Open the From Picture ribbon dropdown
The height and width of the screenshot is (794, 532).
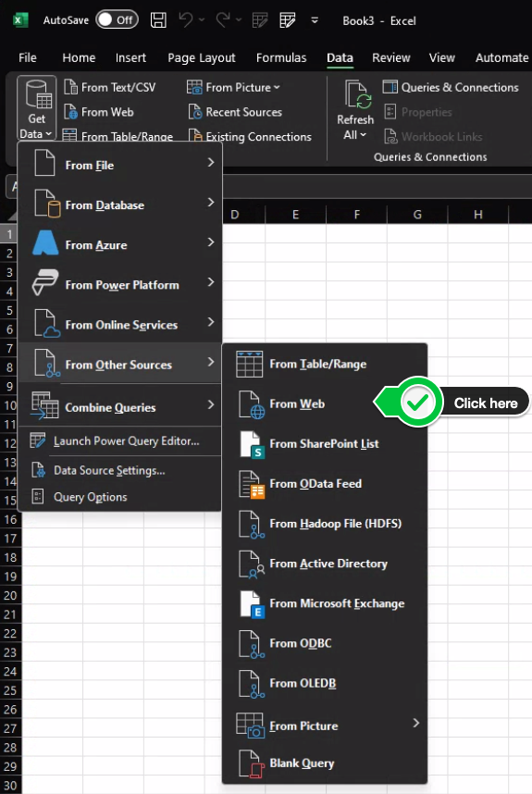[x=233, y=87]
